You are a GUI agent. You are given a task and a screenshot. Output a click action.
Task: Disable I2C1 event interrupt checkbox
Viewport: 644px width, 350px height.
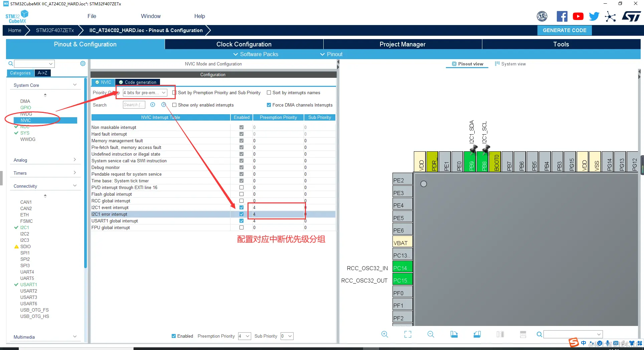pos(241,207)
